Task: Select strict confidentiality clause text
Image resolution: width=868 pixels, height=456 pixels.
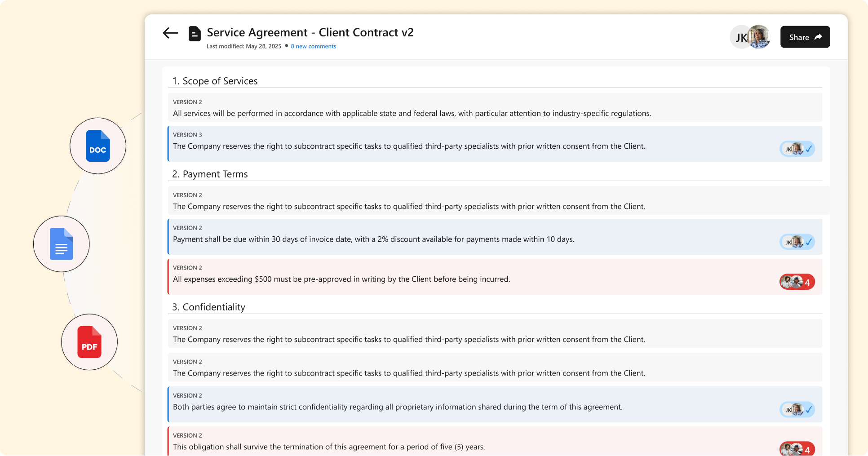Action: point(398,407)
